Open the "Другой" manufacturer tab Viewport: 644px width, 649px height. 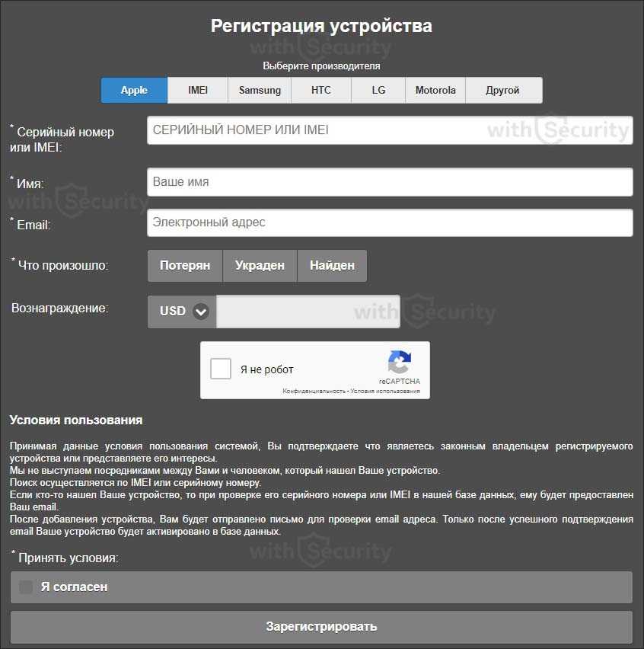504,90
